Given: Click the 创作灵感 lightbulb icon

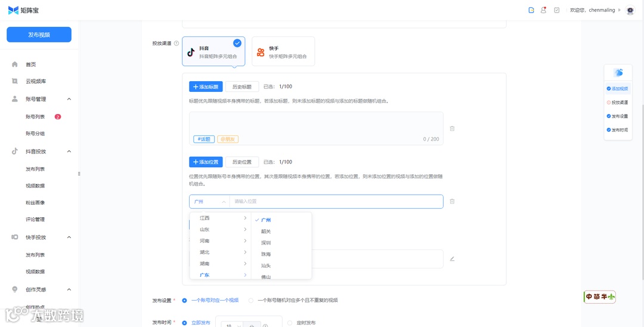Looking at the screenshot, I should [15, 289].
